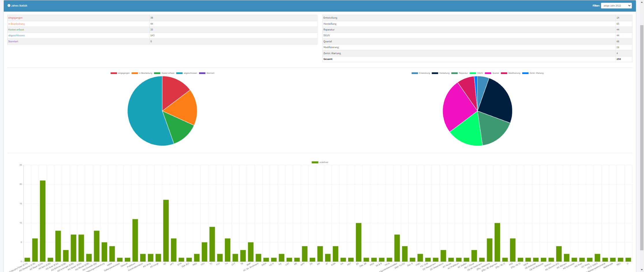The image size is (644, 272).
Task: Toggle the 'eingegangen' legend entry
Action: point(120,73)
